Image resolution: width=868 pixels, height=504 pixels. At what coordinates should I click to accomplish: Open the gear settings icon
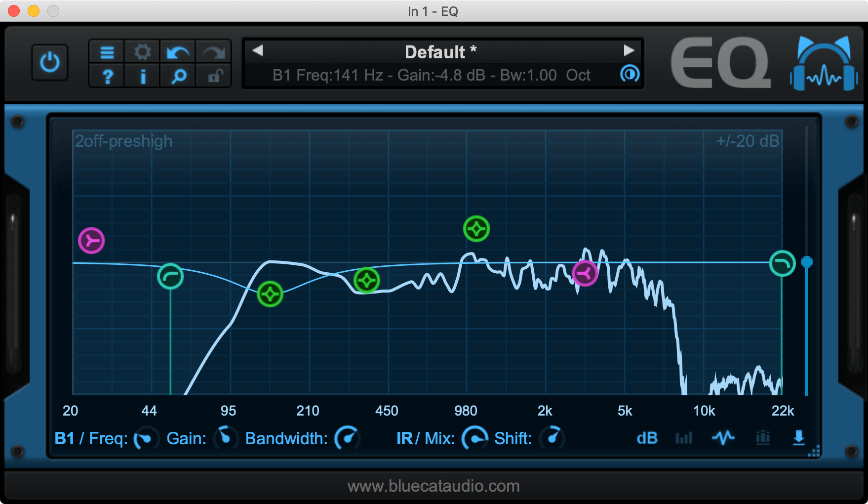pyautogui.click(x=143, y=52)
